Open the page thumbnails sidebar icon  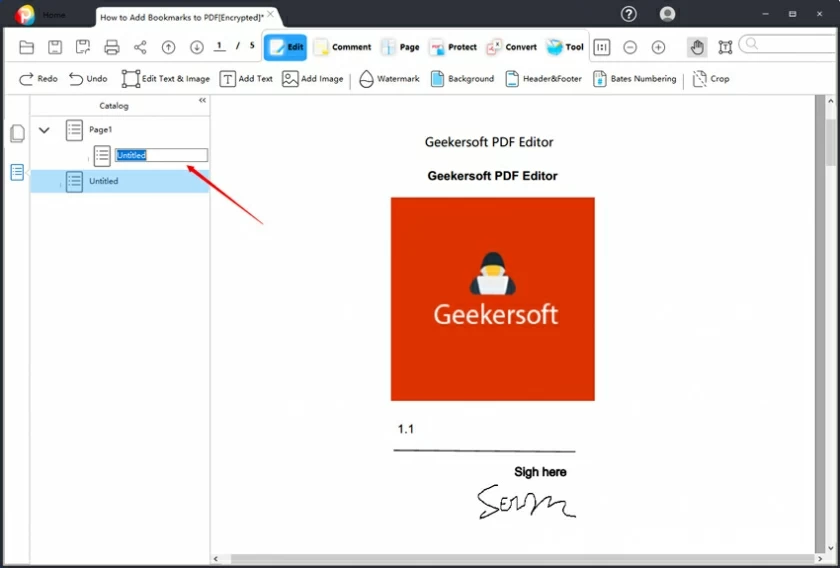click(17, 133)
